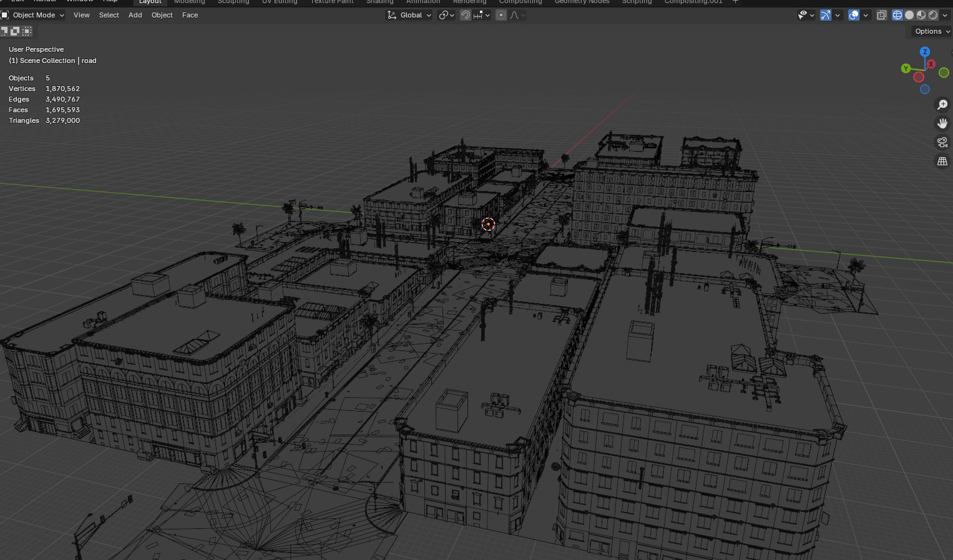The height and width of the screenshot is (560, 953).
Task: Open the gizmo options dropdown arrow
Action: [x=838, y=15]
